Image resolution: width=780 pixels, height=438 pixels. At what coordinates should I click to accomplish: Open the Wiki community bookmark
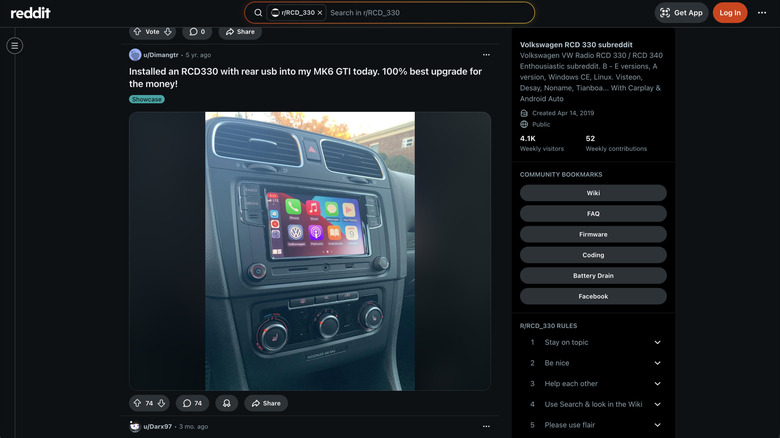pos(593,193)
